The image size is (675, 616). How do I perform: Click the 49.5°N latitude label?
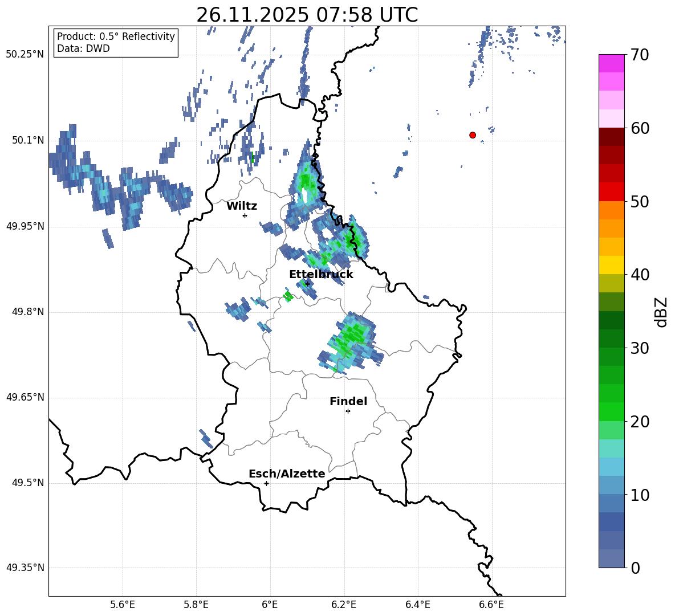point(27,483)
